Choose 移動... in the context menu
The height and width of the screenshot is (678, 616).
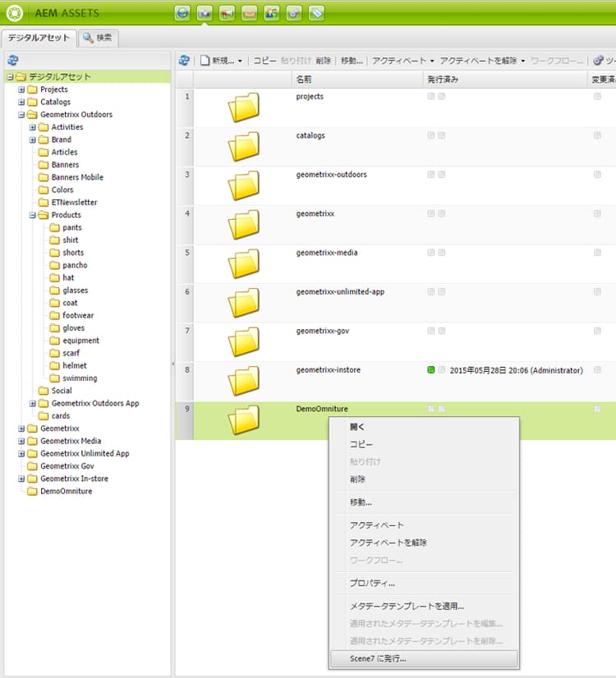[x=425, y=502]
